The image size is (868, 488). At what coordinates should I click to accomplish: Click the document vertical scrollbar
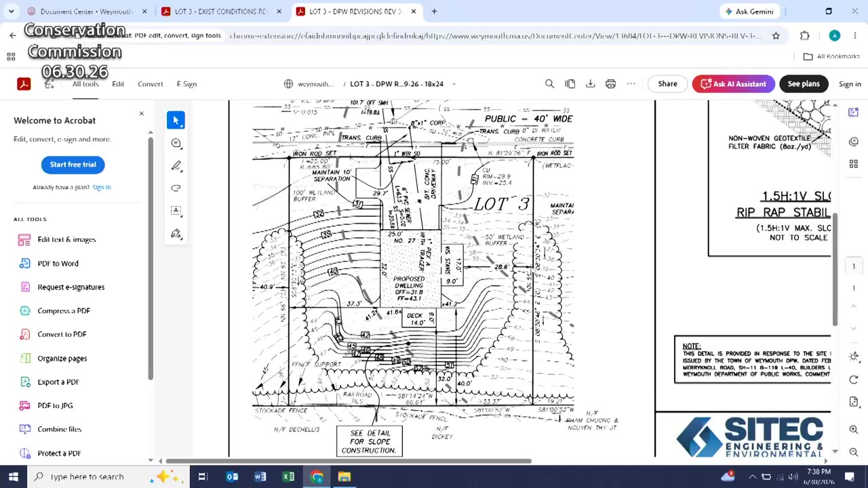[x=835, y=271]
